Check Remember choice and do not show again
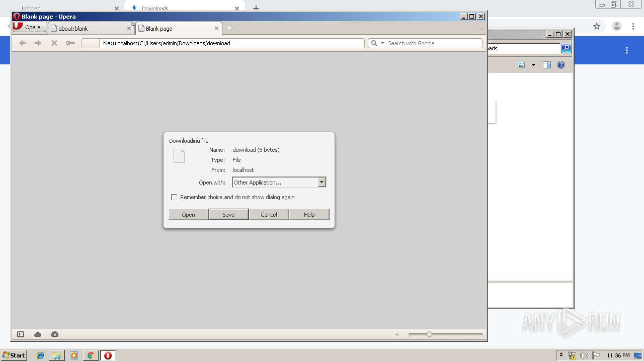The width and height of the screenshot is (644, 362). (x=174, y=197)
